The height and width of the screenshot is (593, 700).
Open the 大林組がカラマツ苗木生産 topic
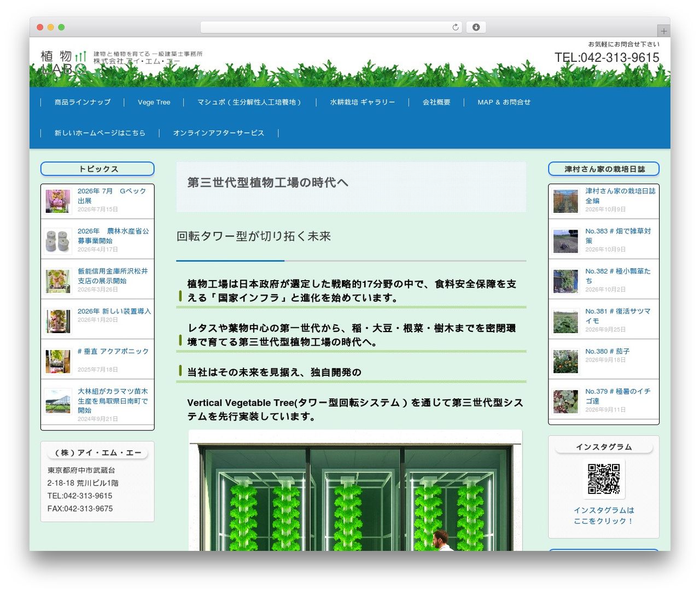113,400
